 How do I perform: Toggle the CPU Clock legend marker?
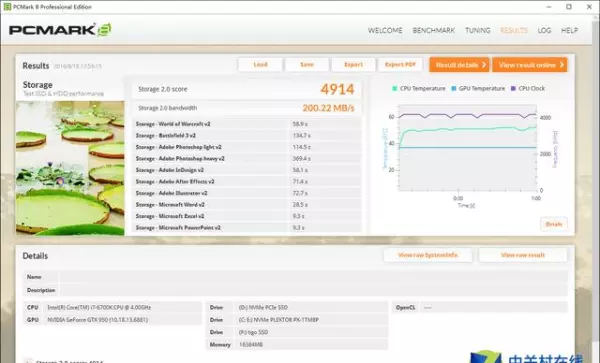tap(514, 88)
